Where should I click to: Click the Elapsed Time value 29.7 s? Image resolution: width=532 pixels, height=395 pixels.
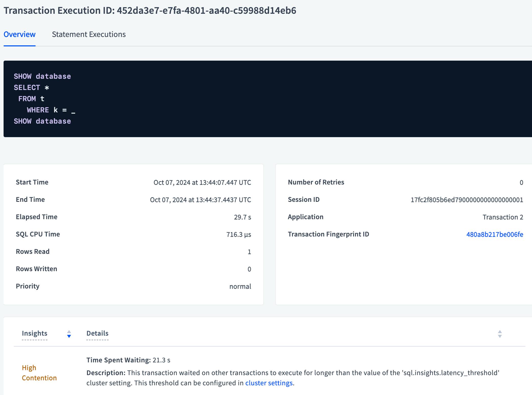point(242,217)
